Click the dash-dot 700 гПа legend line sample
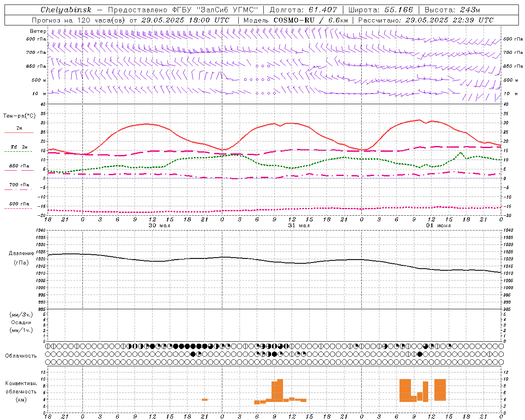Image resolution: width=525 pixels, height=420 pixels. point(18,189)
